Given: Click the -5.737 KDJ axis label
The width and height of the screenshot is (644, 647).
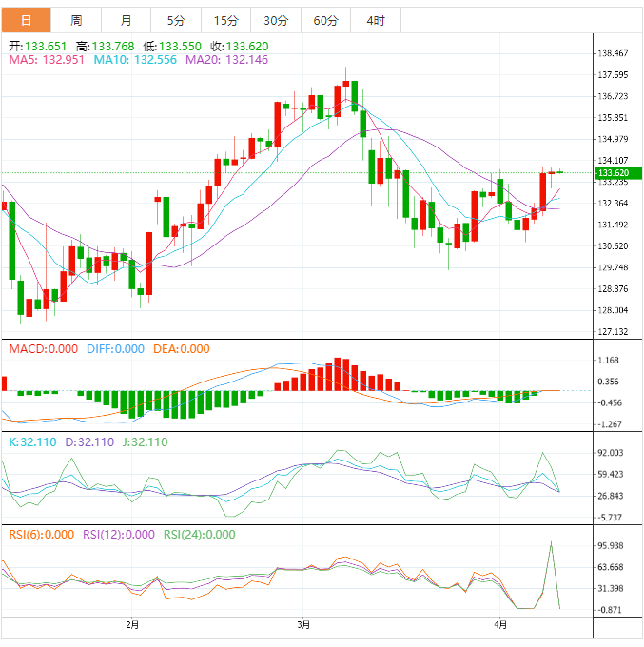Looking at the screenshot, I should pyautogui.click(x=610, y=518).
